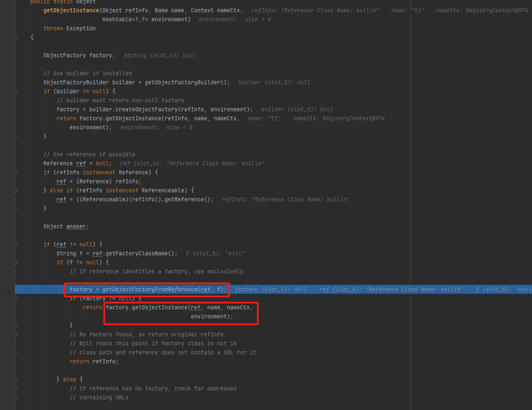Click the getObjectInstance method name in the signature
The image size is (532, 410).
71,10
